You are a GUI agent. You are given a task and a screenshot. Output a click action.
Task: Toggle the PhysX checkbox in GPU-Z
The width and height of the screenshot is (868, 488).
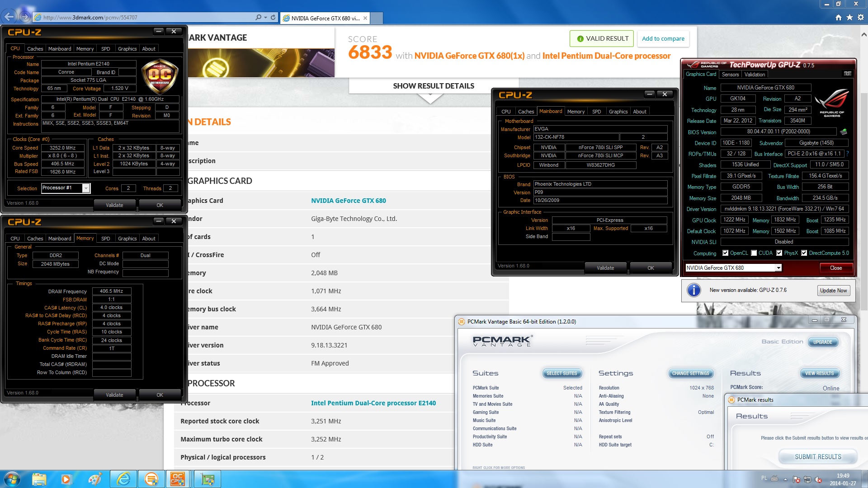(779, 253)
